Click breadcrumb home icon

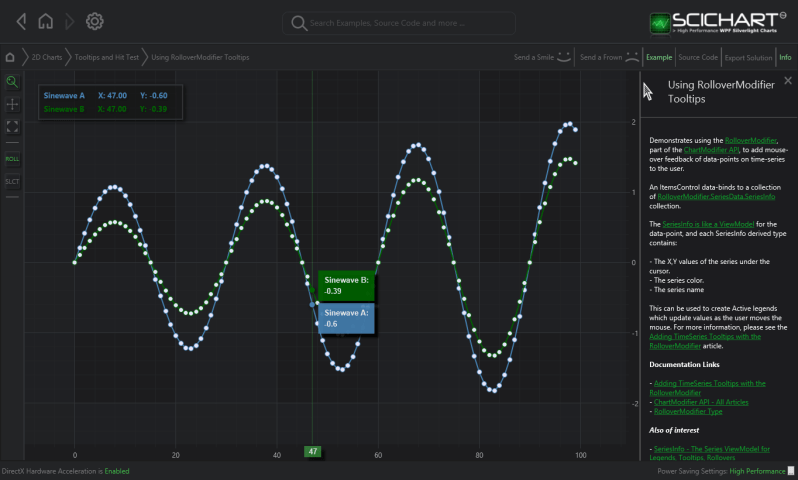click(x=10, y=57)
